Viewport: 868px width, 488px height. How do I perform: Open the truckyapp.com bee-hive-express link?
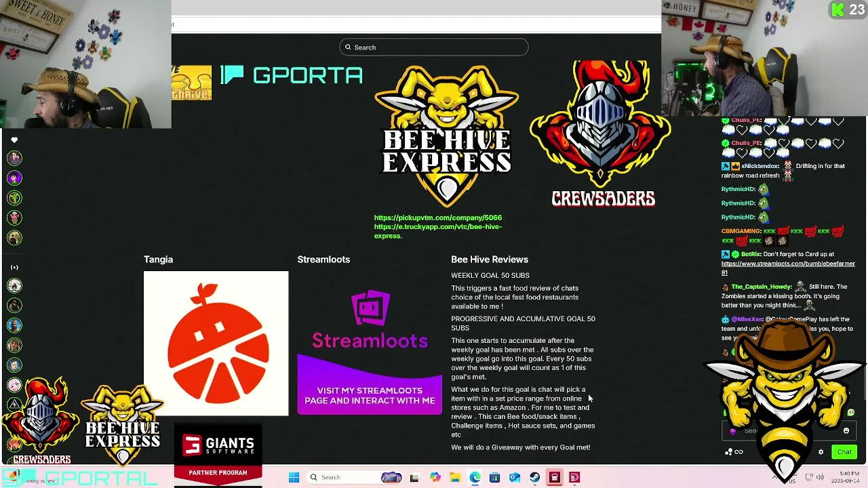(x=438, y=231)
